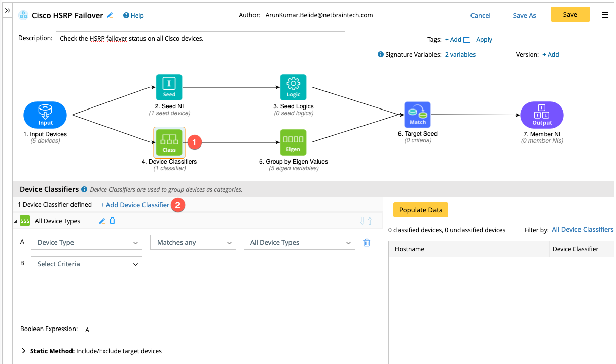Click the Input Devices node icon
616x364 pixels.
click(x=45, y=115)
